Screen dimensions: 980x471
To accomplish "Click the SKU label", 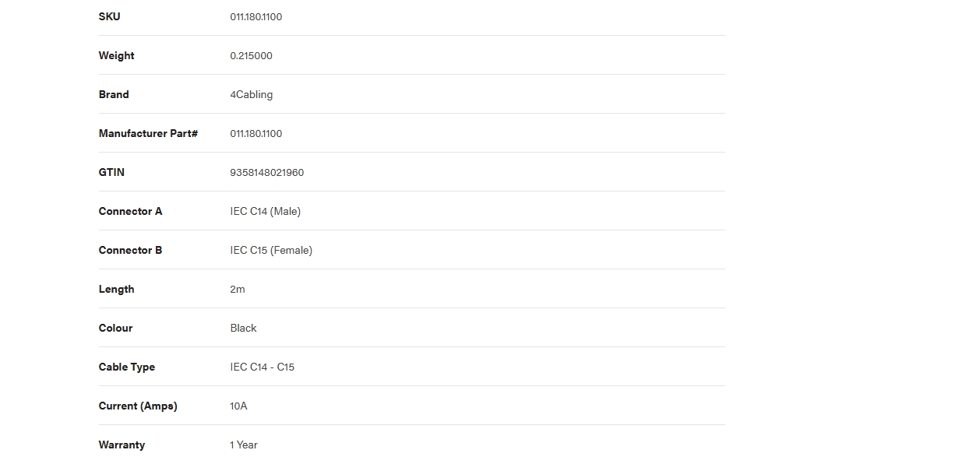I will click(110, 16).
